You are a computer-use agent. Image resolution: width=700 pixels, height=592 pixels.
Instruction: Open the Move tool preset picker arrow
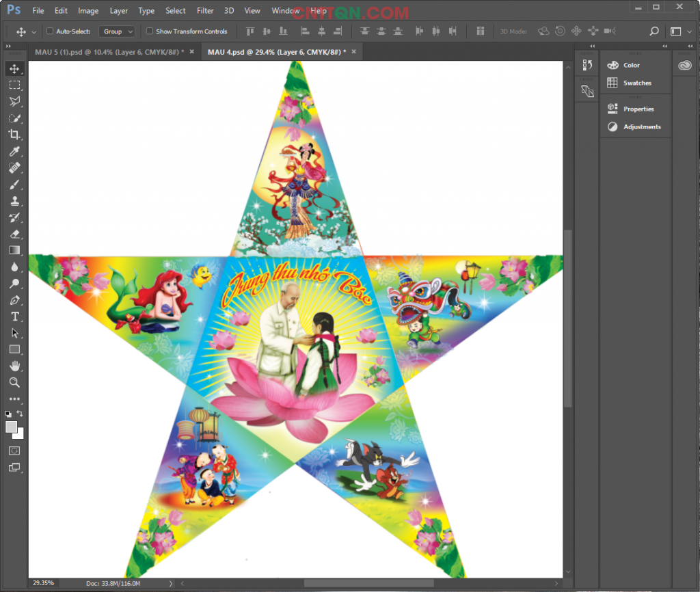[34, 31]
